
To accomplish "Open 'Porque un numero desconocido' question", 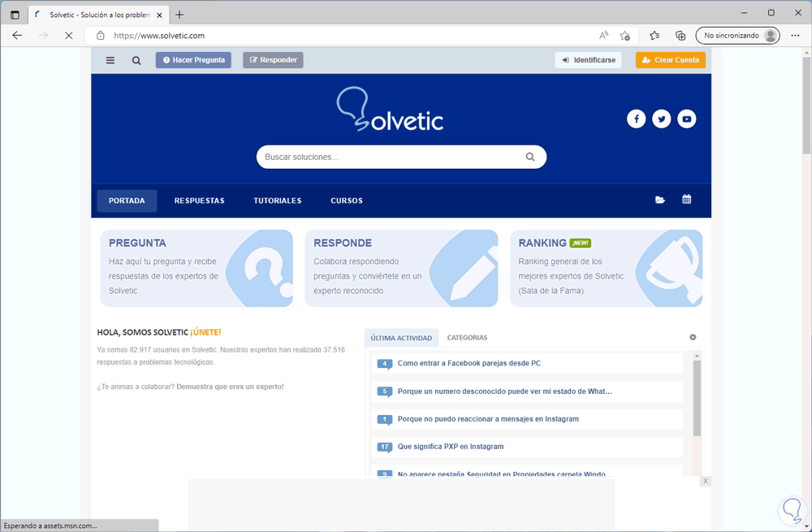I will point(505,391).
